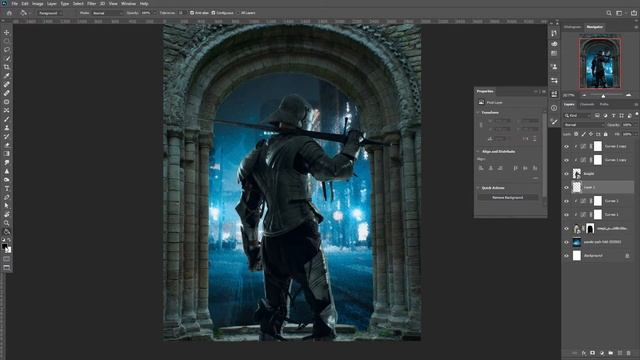Create new adjustment layer icon
Image resolution: width=640 pixels, height=360 pixels.
click(x=602, y=353)
